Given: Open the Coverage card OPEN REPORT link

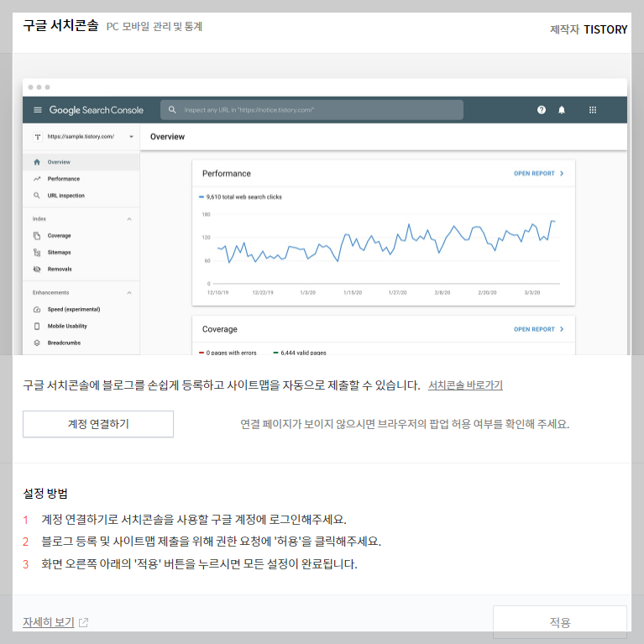Looking at the screenshot, I should tap(538, 329).
